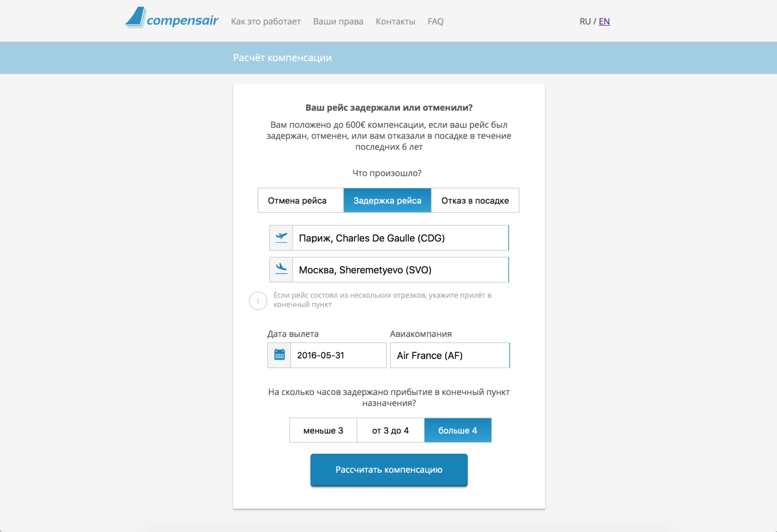Screen dimensions: 777x532
Task: Open the 'Ваши права' page
Action: click(338, 21)
